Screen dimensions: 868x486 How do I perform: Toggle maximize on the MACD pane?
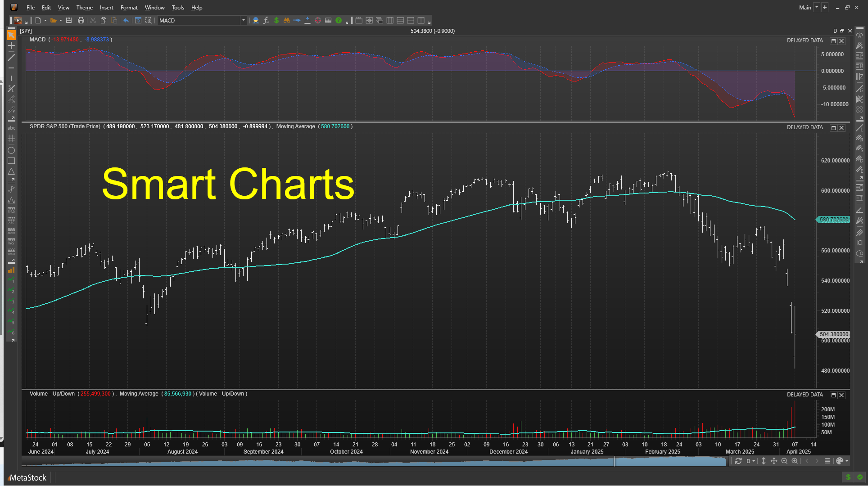pos(834,40)
